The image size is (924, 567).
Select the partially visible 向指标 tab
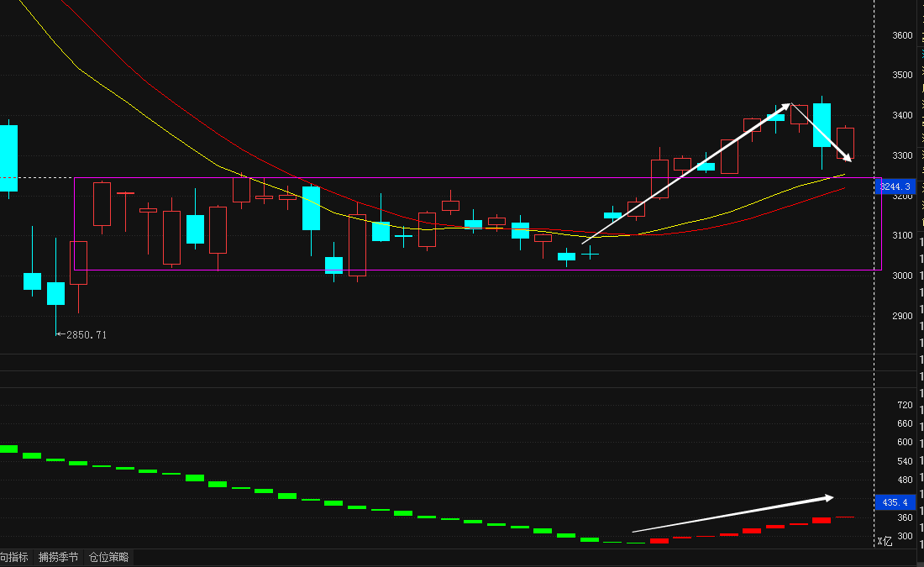coord(14,557)
